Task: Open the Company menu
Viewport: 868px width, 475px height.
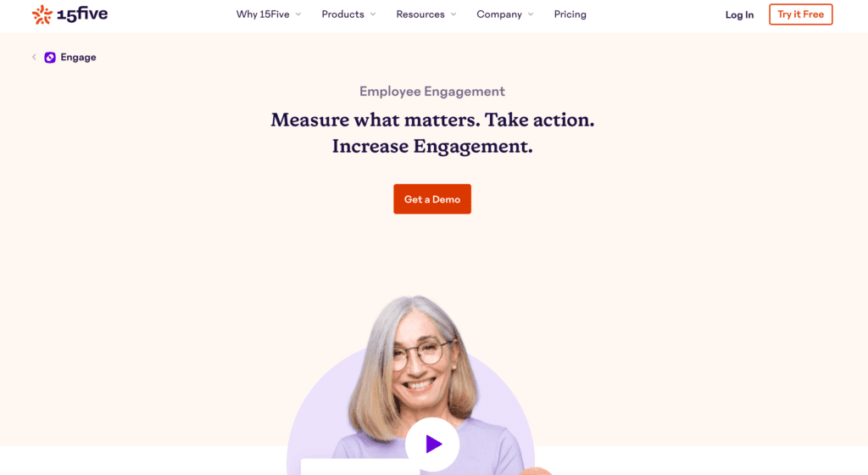Action: (499, 14)
